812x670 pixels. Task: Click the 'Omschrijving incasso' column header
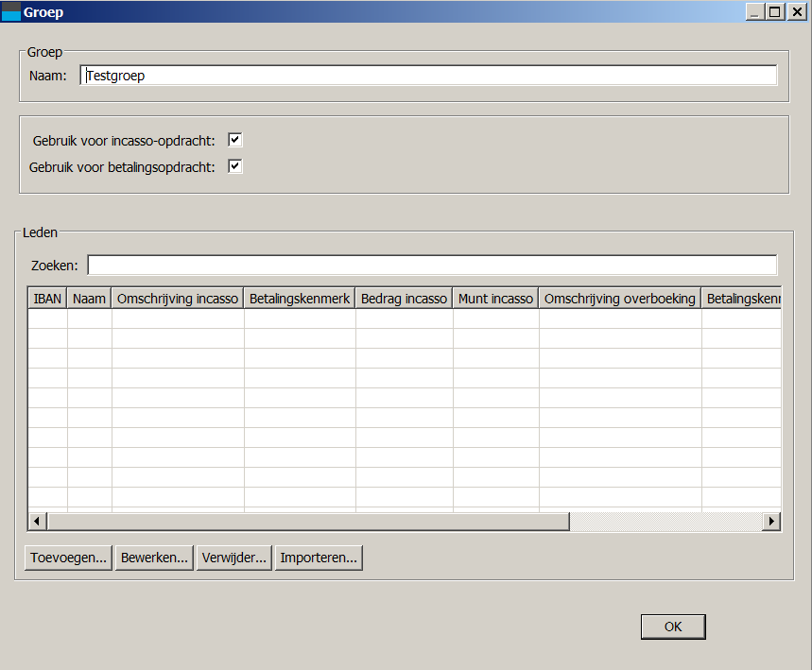coord(178,299)
